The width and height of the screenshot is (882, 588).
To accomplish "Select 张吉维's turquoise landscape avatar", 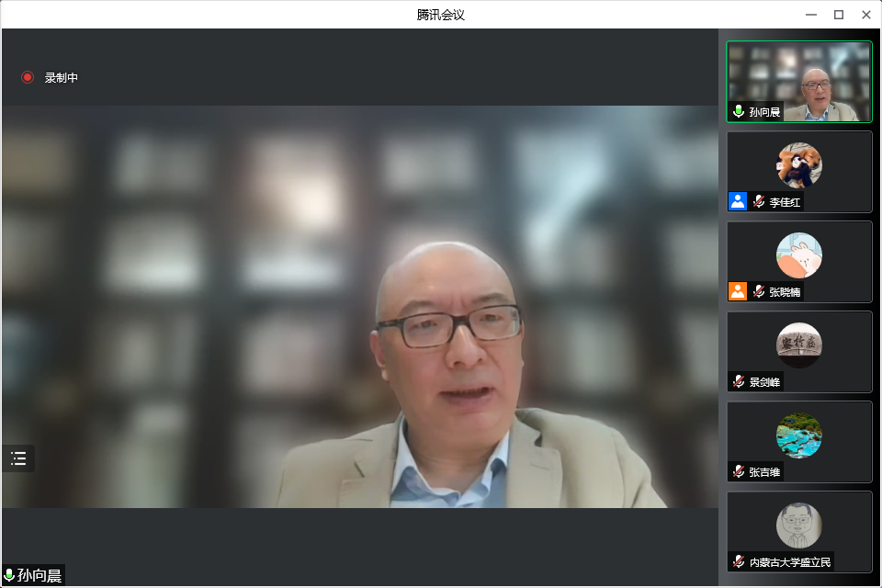I will (x=798, y=435).
